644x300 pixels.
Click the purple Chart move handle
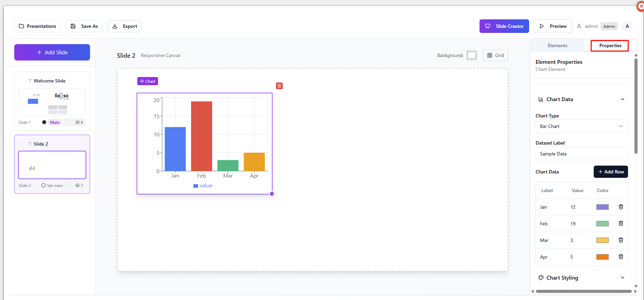147,81
